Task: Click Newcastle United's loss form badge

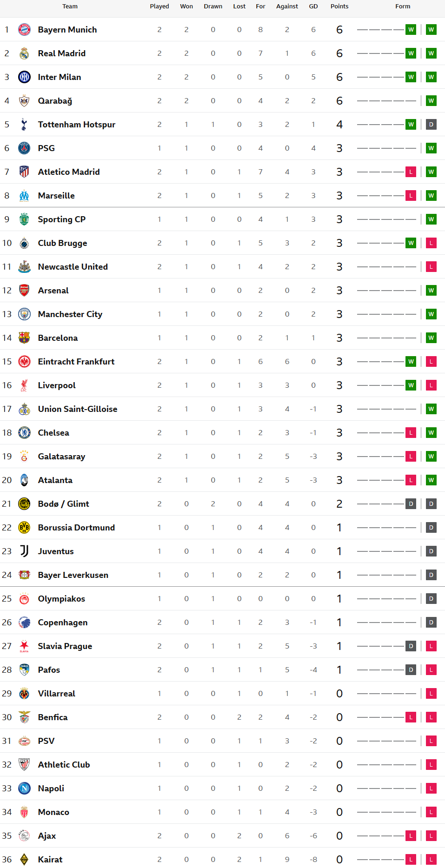Action: pyautogui.click(x=431, y=267)
